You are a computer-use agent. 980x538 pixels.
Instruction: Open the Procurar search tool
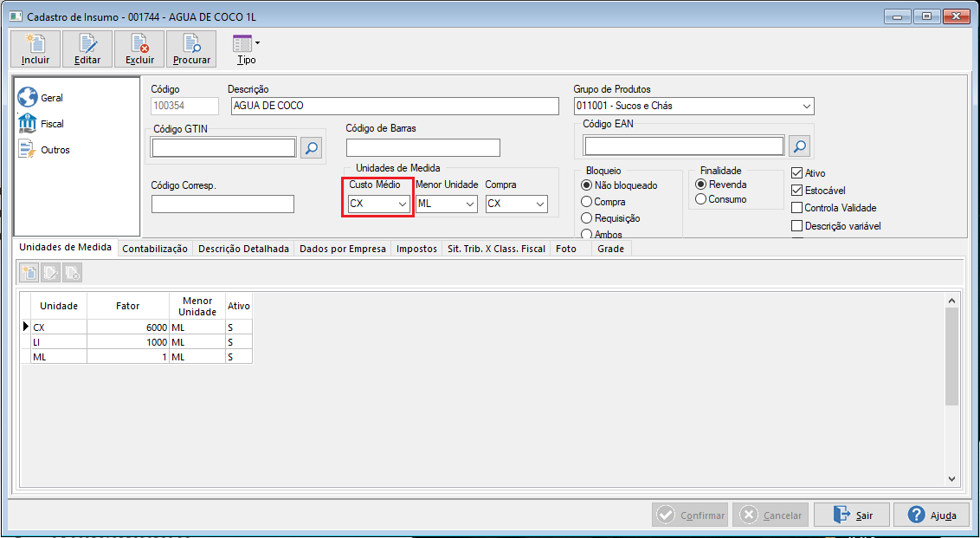191,49
